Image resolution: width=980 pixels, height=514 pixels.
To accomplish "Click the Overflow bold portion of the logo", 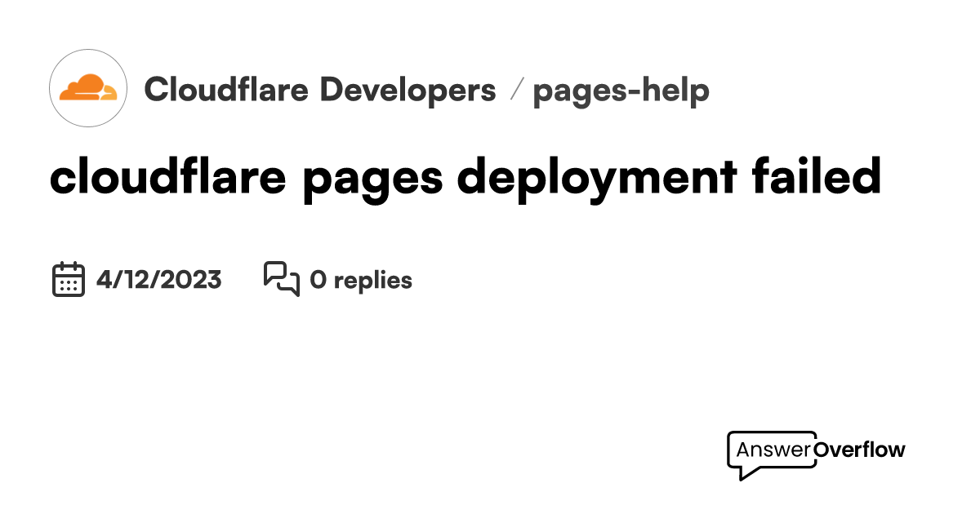I will point(859,449).
